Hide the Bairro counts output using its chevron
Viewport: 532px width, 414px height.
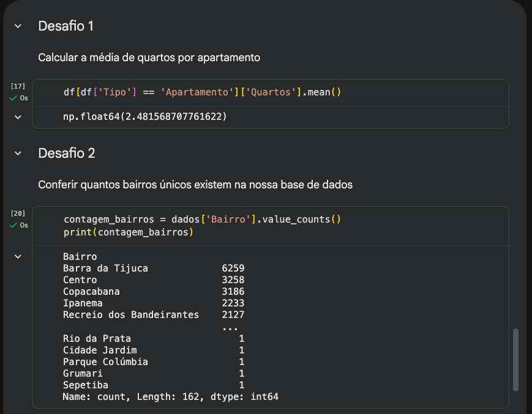pyautogui.click(x=18, y=257)
